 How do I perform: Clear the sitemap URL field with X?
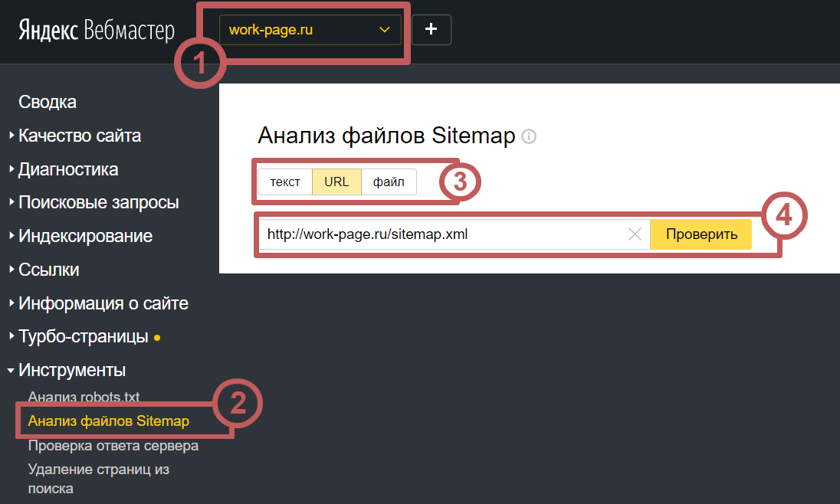pyautogui.click(x=635, y=234)
